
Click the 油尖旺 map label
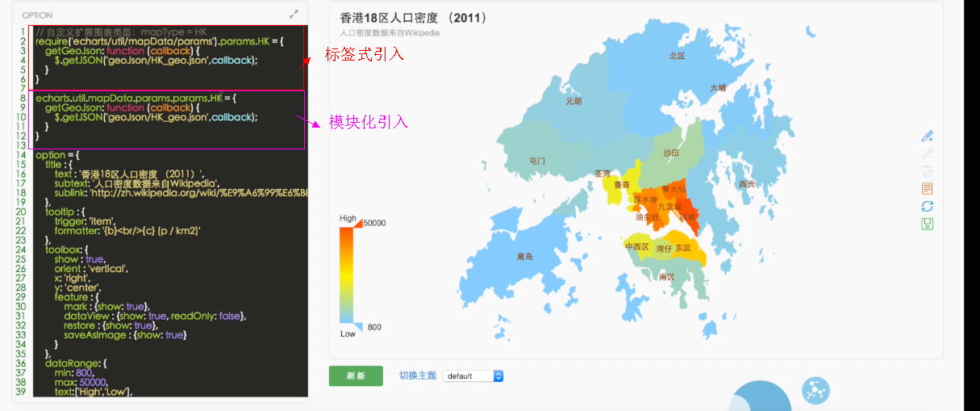coord(648,217)
